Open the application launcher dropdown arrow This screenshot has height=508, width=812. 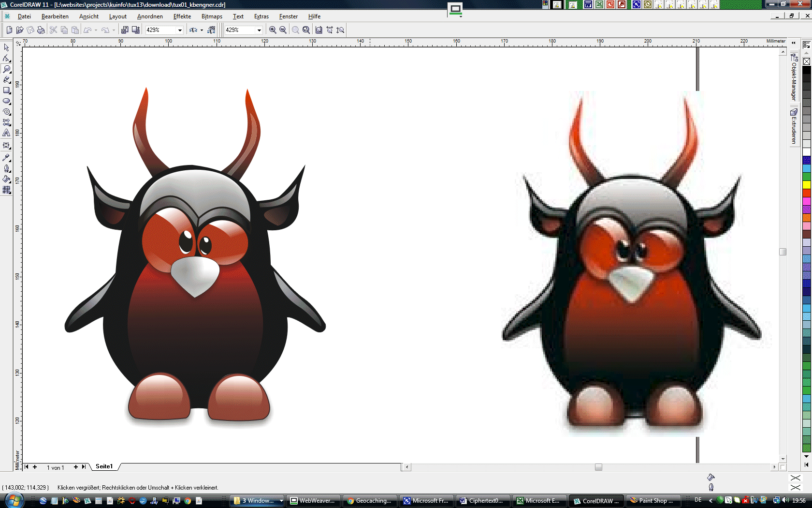pos(202,30)
